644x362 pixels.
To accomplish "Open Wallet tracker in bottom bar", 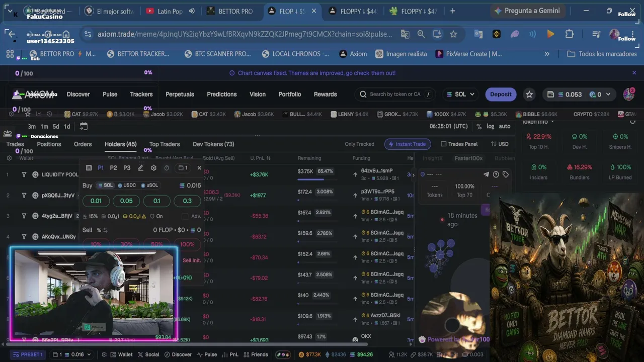I will [121, 354].
